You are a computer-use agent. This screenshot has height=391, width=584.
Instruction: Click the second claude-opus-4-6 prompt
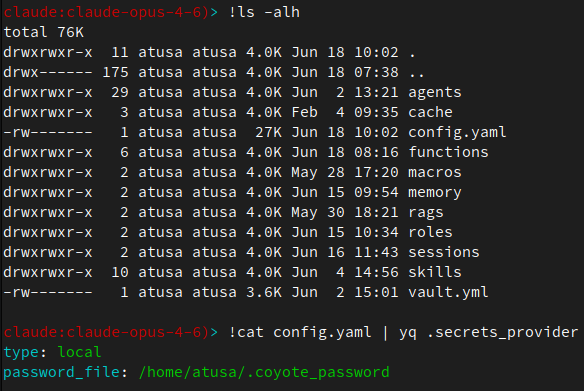pyautogui.click(x=110, y=333)
